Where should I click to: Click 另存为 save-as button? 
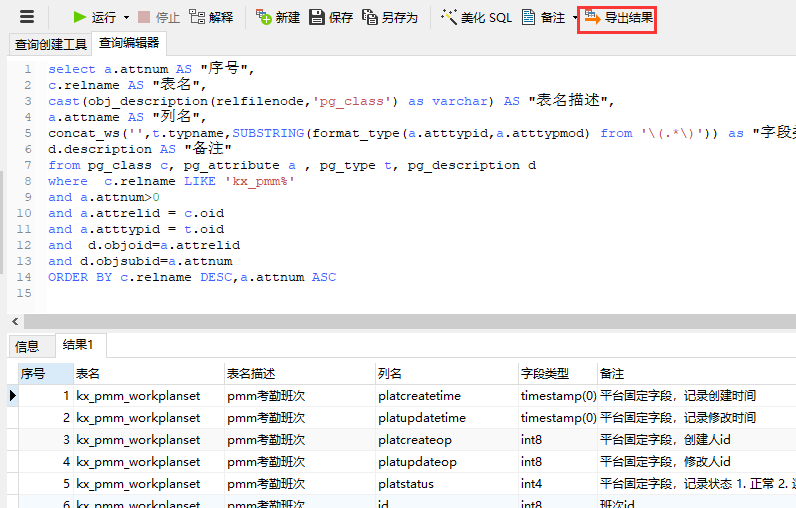390,18
